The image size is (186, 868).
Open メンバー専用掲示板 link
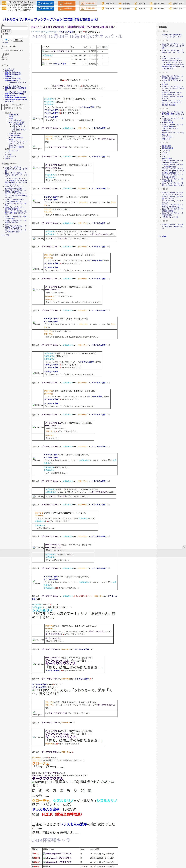(x=16, y=137)
